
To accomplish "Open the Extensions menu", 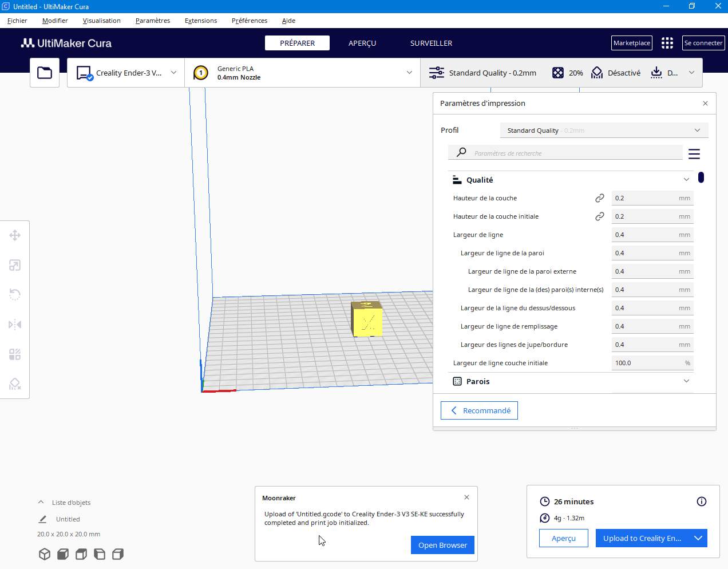I will click(x=201, y=21).
